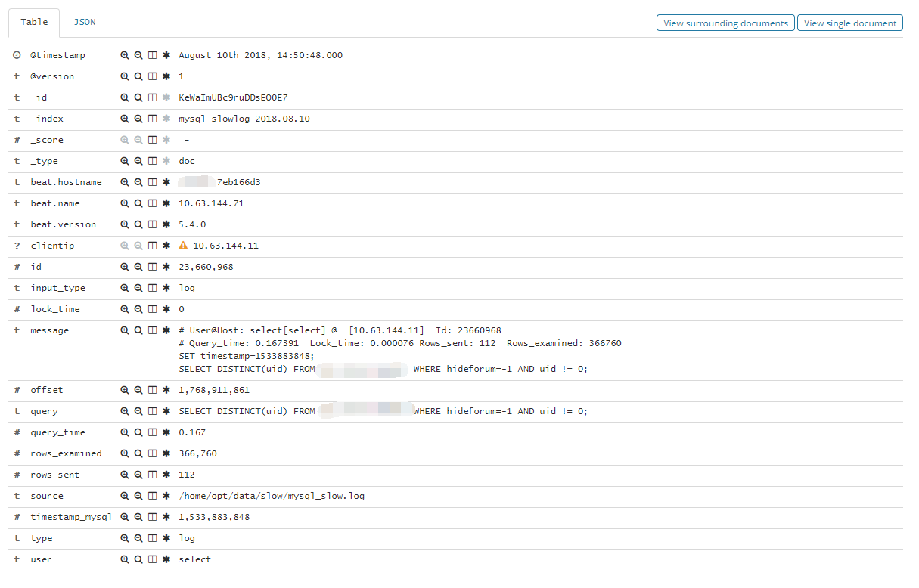Viewport: 919px width, 588px height.
Task: Select the Table tab
Action: [34, 22]
